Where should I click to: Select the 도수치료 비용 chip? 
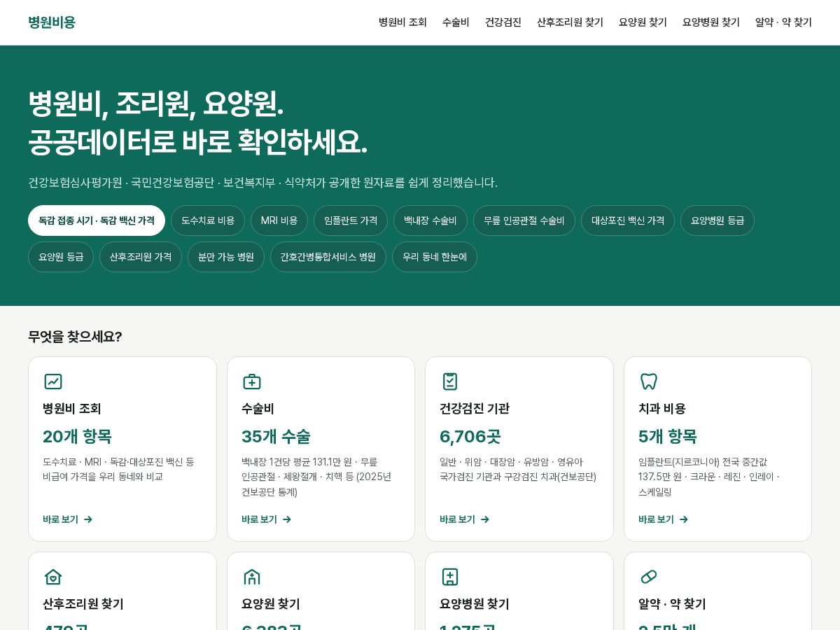coord(208,220)
